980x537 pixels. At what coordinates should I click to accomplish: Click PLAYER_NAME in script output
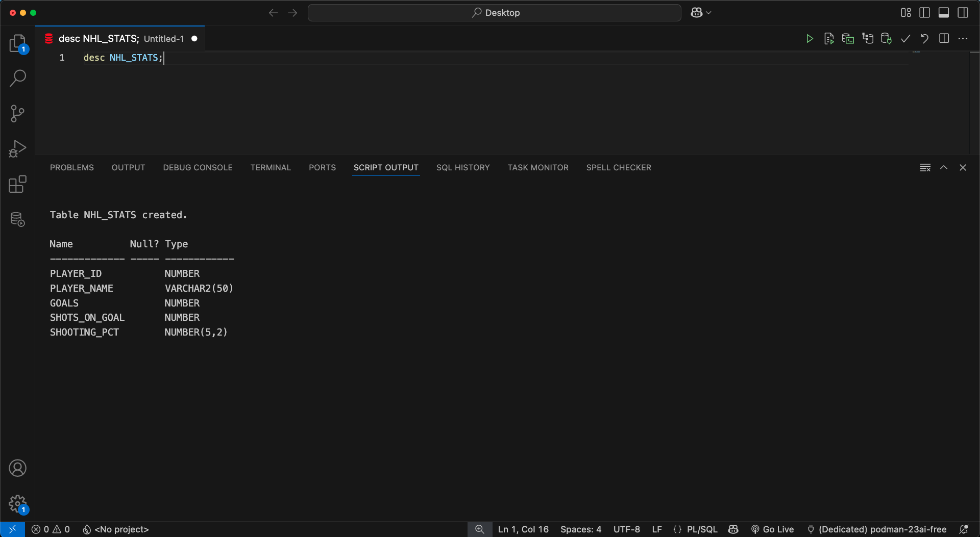coord(82,288)
